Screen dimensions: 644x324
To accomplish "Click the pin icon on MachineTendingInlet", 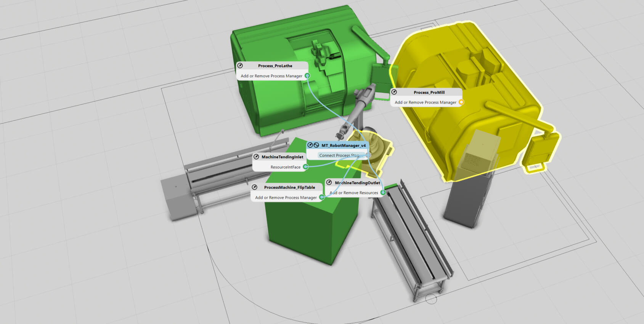I will click(x=257, y=157).
